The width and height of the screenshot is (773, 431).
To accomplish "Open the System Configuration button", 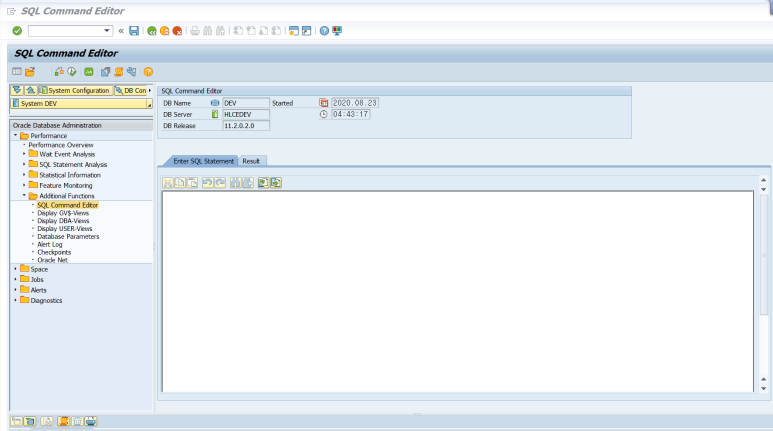I will coord(75,90).
